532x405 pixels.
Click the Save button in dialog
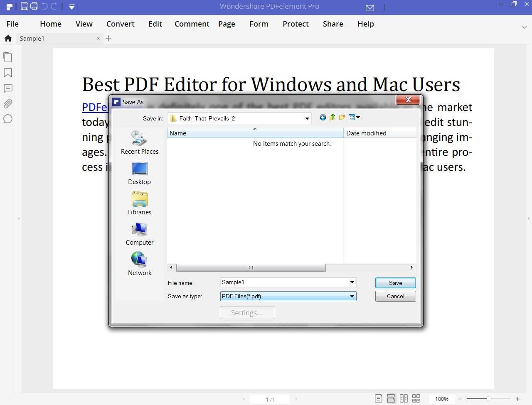coord(395,283)
